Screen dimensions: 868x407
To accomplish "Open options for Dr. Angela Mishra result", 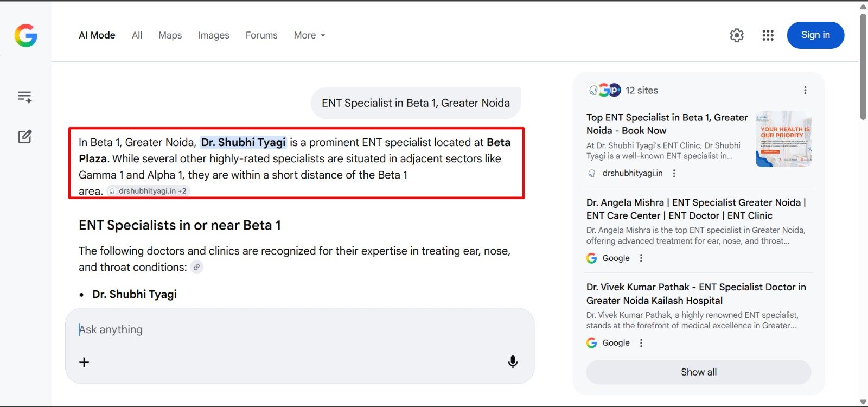I will coord(641,258).
